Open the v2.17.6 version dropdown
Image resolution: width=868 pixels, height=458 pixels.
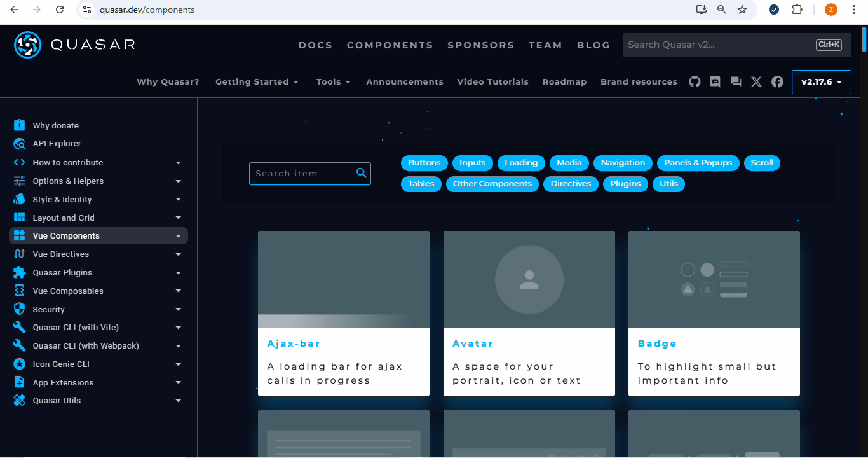pos(822,82)
